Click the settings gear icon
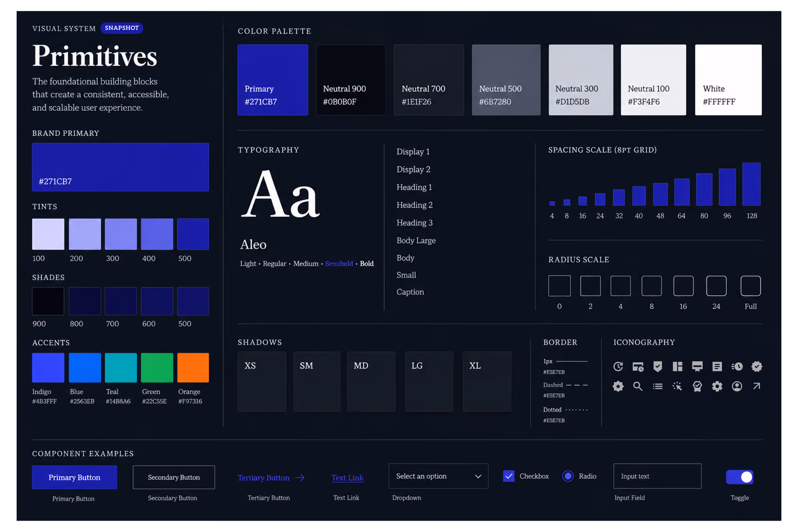 (717, 386)
